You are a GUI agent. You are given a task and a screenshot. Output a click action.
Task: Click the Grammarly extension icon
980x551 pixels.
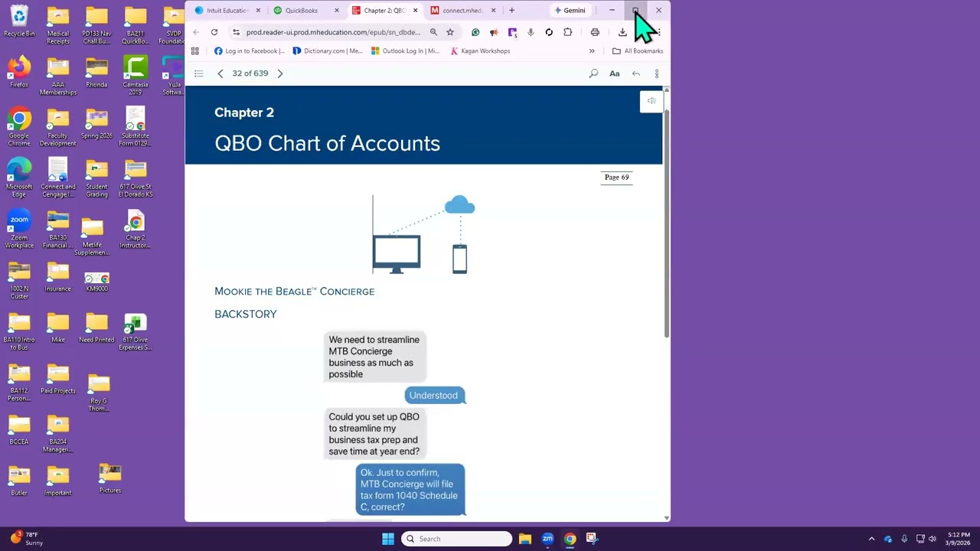point(475,32)
